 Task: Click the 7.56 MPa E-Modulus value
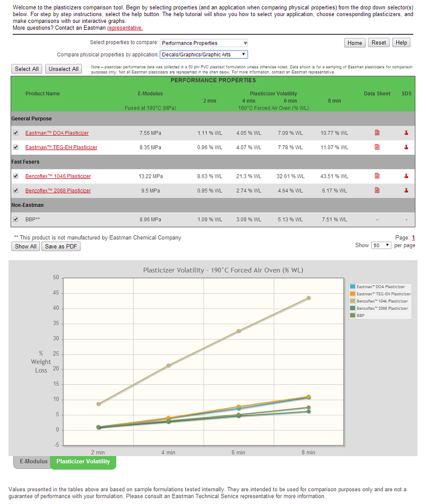pos(150,133)
